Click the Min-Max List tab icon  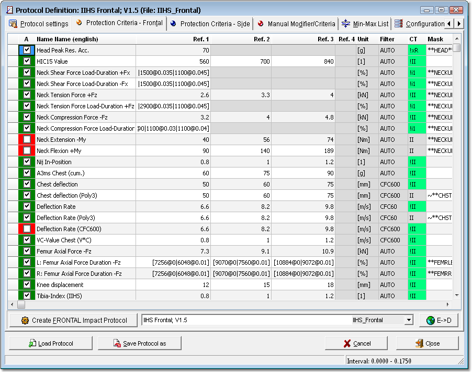click(346, 24)
